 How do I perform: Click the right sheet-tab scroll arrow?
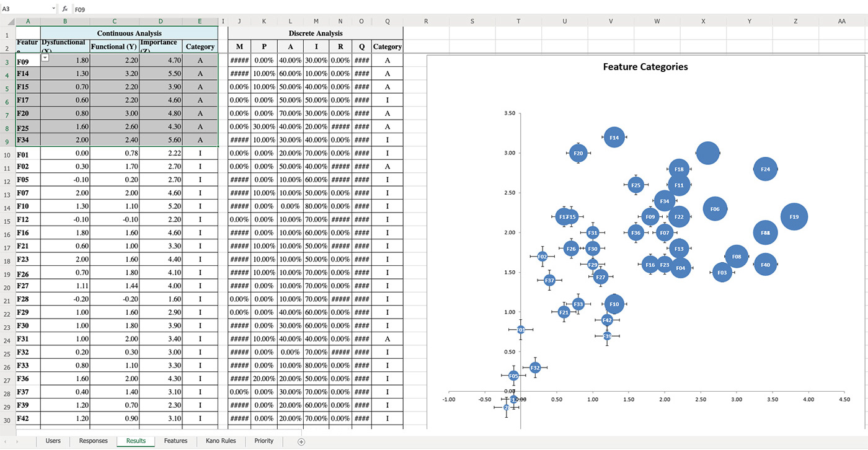pos(17,441)
